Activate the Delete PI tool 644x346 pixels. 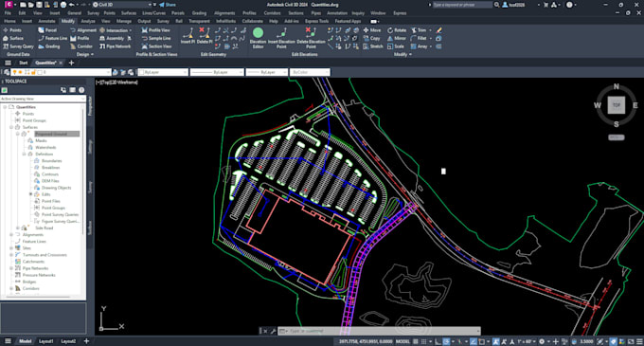[205, 36]
